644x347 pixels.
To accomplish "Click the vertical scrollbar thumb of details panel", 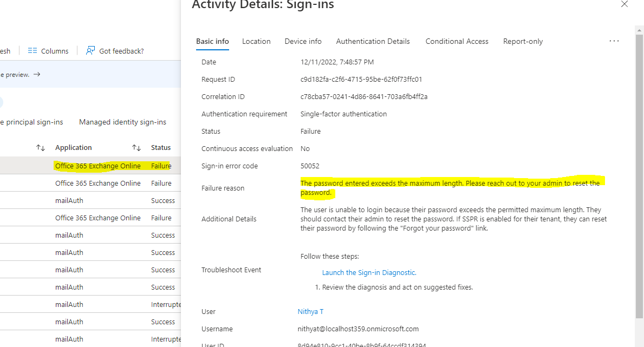I will pyautogui.click(x=639, y=176).
